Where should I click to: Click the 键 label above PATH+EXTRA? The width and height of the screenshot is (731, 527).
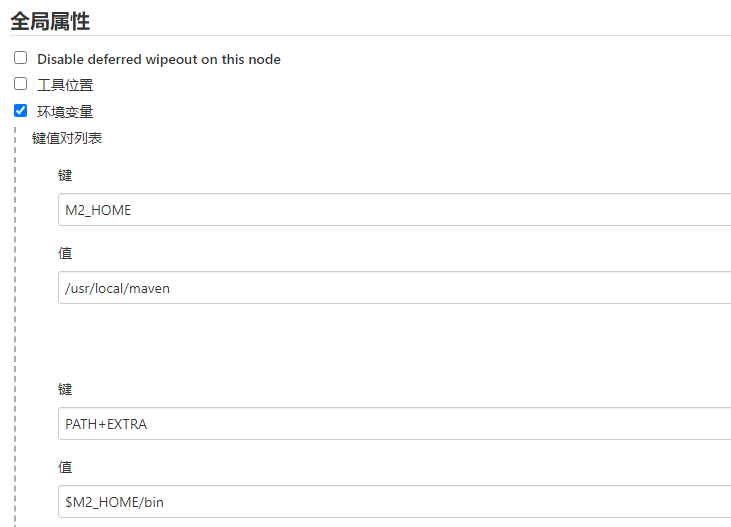pyautogui.click(x=65, y=389)
